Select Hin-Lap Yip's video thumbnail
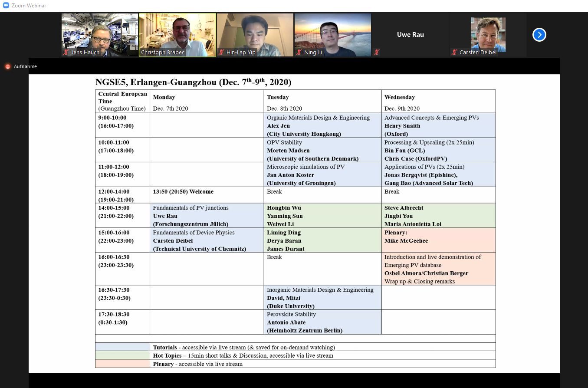 coord(255,33)
